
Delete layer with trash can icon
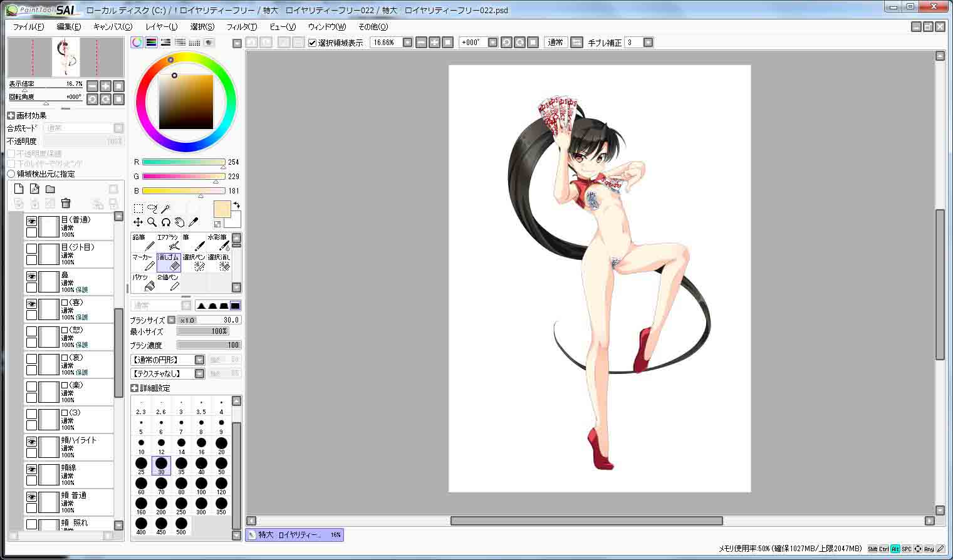(x=66, y=203)
